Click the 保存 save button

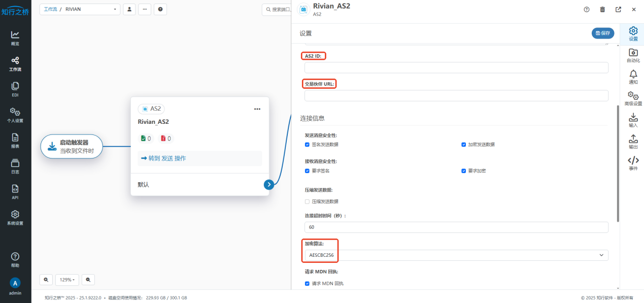pyautogui.click(x=603, y=33)
